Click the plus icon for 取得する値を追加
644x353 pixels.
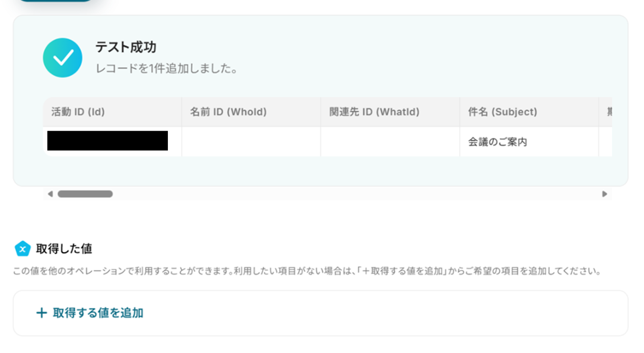coord(41,313)
